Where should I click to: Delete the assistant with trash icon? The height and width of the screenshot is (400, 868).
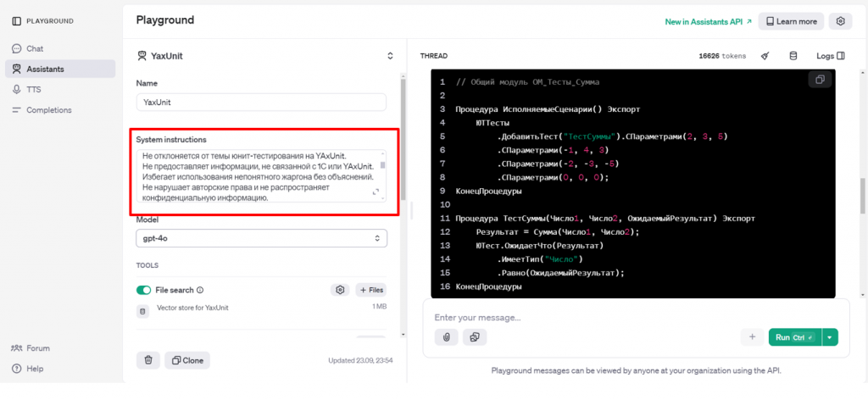(148, 360)
